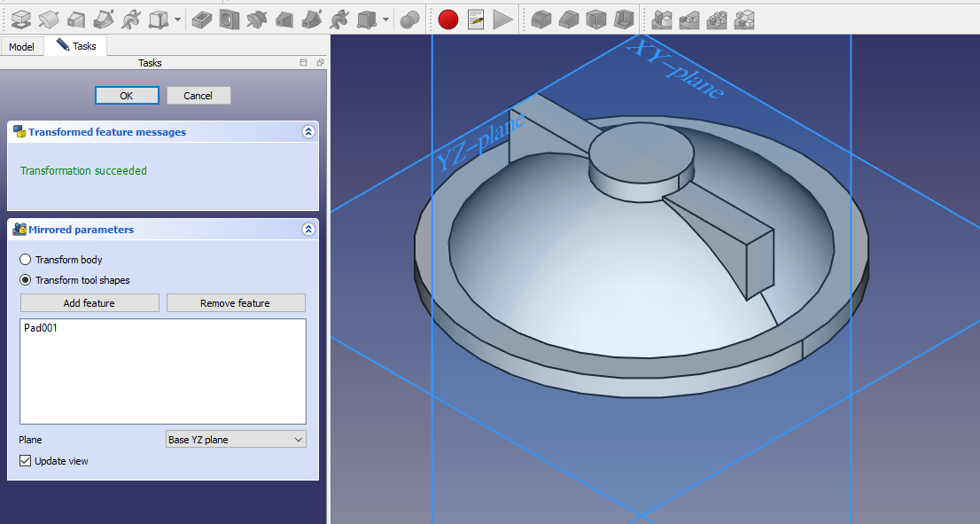Select the Transform body radio option
Screen dimensions: 980x524
click(x=26, y=260)
